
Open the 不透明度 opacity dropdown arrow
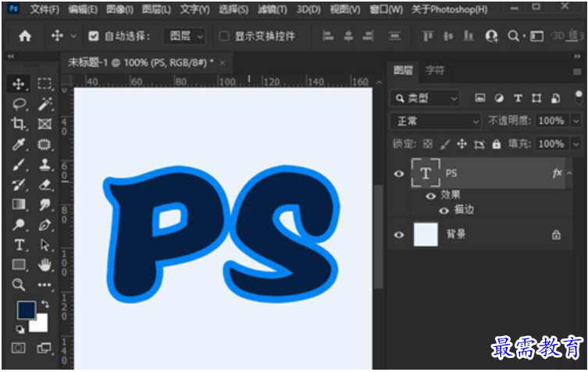point(576,121)
